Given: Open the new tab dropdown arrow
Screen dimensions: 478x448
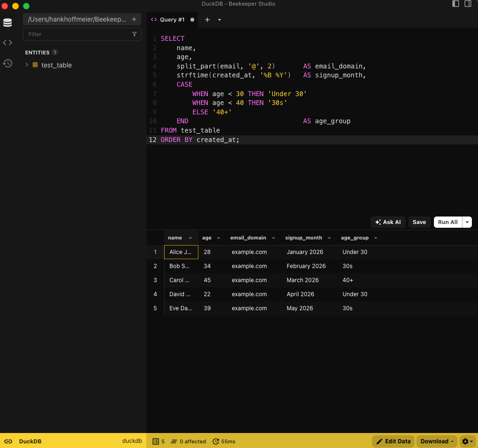Looking at the screenshot, I should point(220,20).
